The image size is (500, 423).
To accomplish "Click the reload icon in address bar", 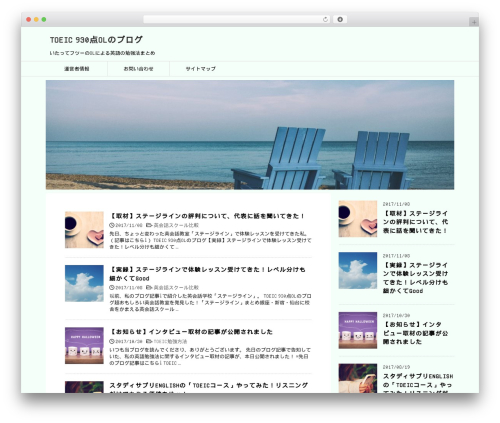I will 325,19.
